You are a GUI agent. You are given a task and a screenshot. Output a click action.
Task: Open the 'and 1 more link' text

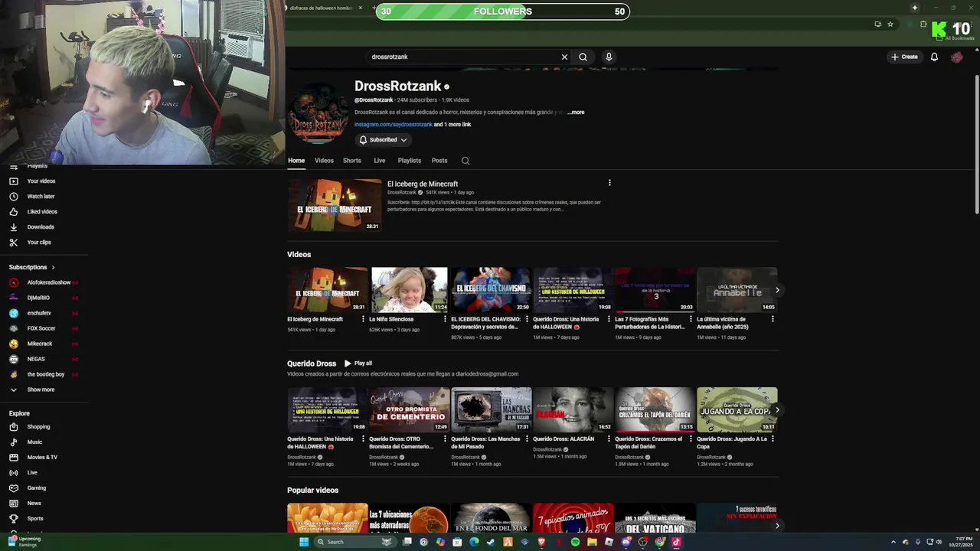pyautogui.click(x=452, y=125)
